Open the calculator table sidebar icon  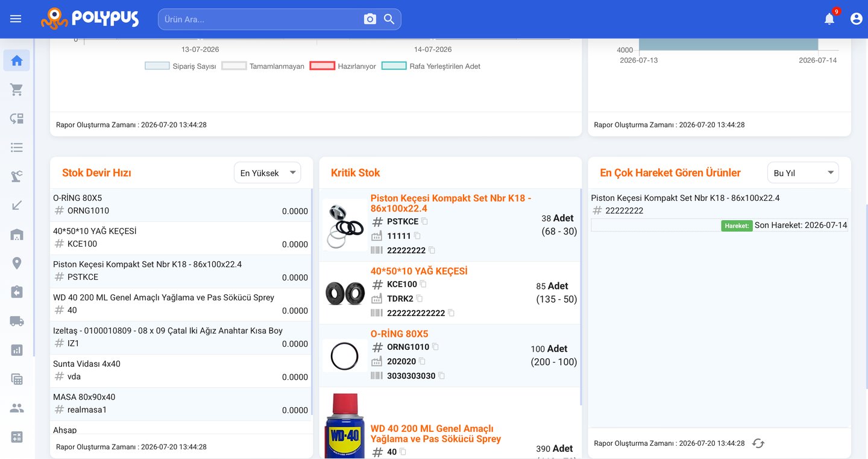17,379
